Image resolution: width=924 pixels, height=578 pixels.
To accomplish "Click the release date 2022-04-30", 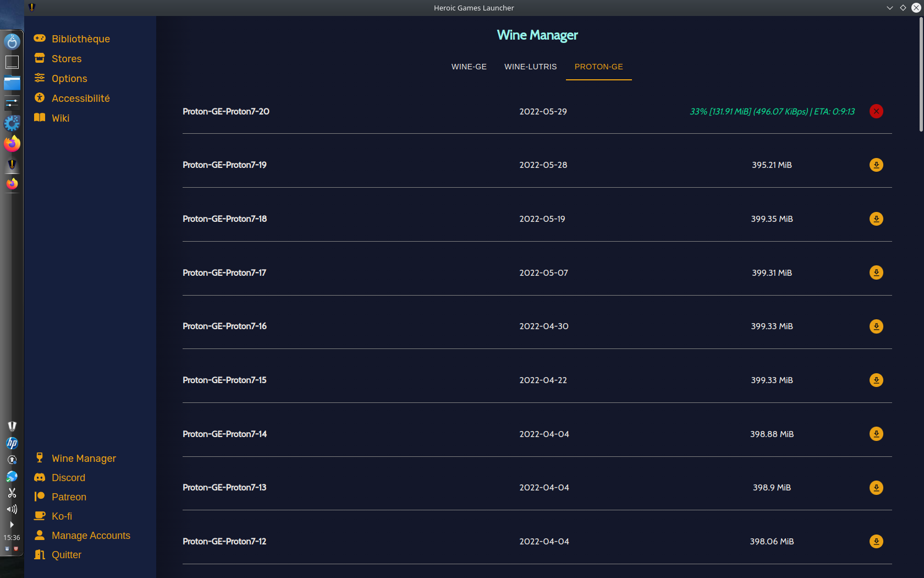I will [544, 326].
